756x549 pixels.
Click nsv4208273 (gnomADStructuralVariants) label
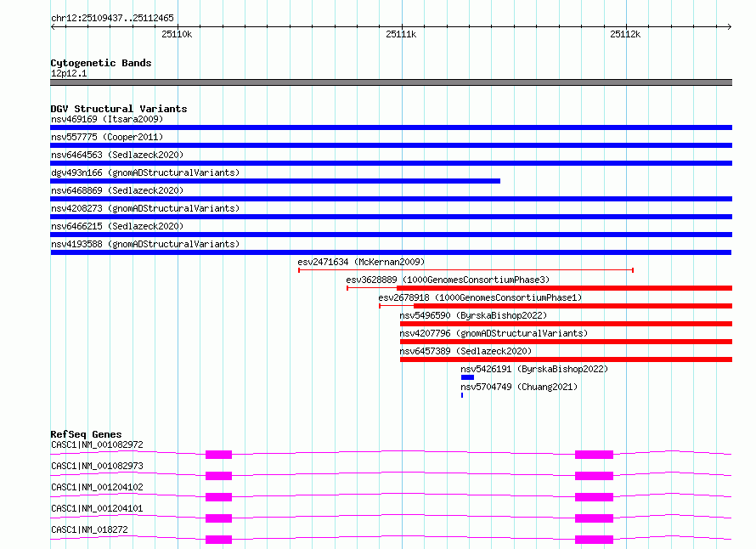pyautogui.click(x=145, y=208)
